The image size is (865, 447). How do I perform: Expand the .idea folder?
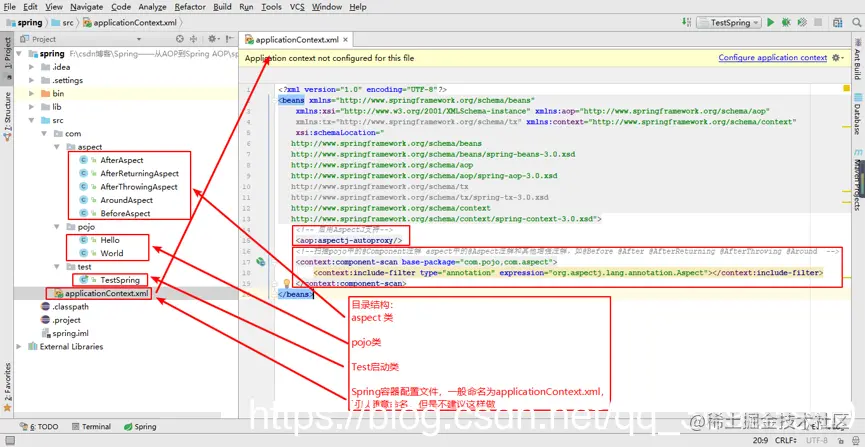[x=33, y=67]
